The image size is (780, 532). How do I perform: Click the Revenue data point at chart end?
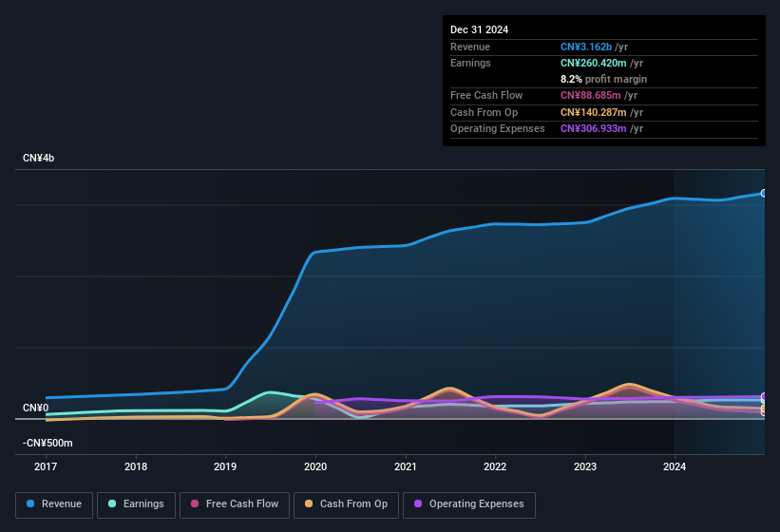764,193
